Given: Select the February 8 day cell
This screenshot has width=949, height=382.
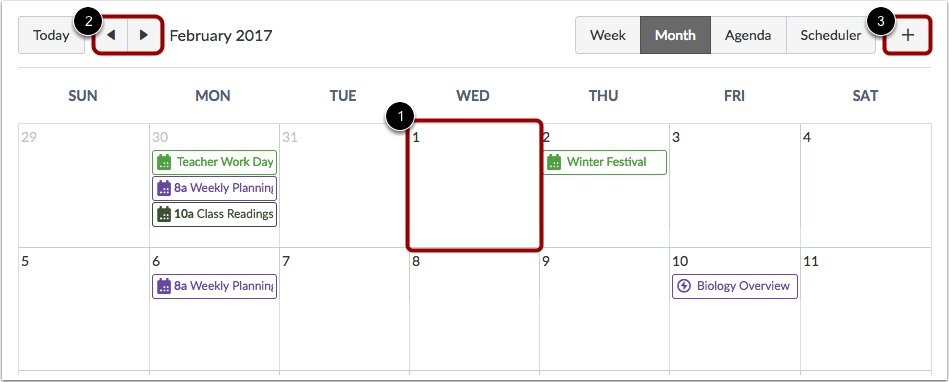Looking at the screenshot, I should tap(474, 309).
